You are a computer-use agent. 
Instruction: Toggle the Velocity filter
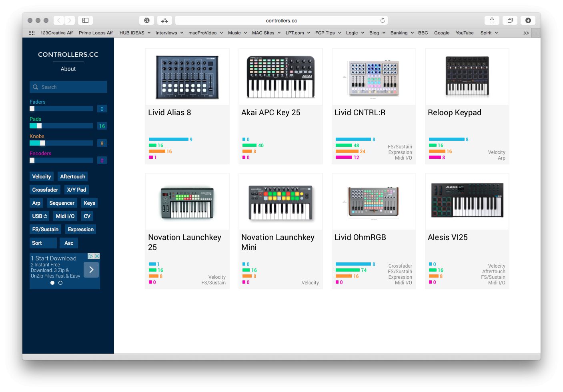[42, 176]
